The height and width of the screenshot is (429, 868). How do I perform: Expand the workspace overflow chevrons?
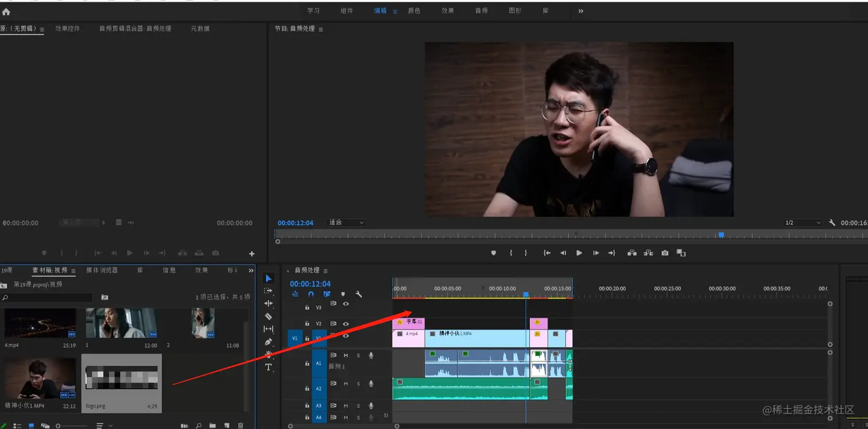tap(580, 11)
